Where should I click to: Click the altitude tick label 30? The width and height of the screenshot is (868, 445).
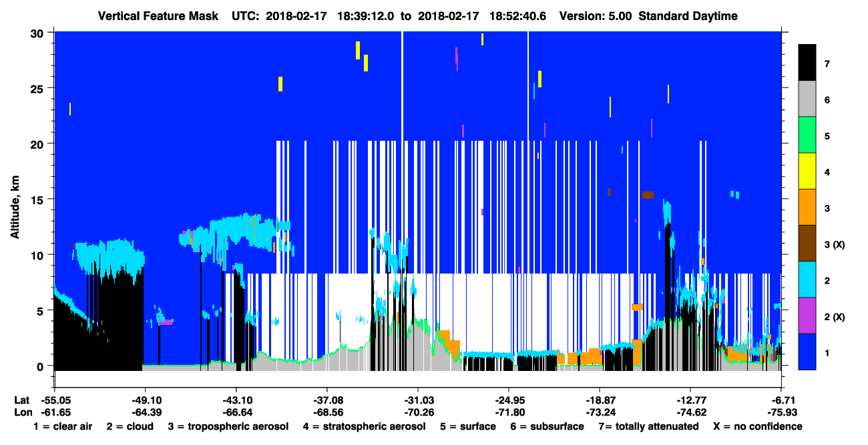tap(39, 33)
